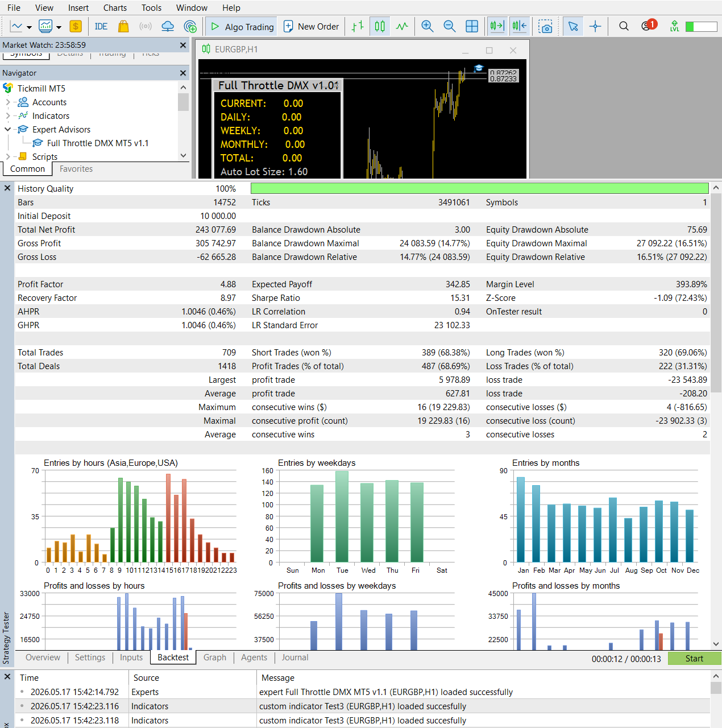The image size is (722, 728).
Task: Open the Tools menu
Action: pyautogui.click(x=151, y=8)
